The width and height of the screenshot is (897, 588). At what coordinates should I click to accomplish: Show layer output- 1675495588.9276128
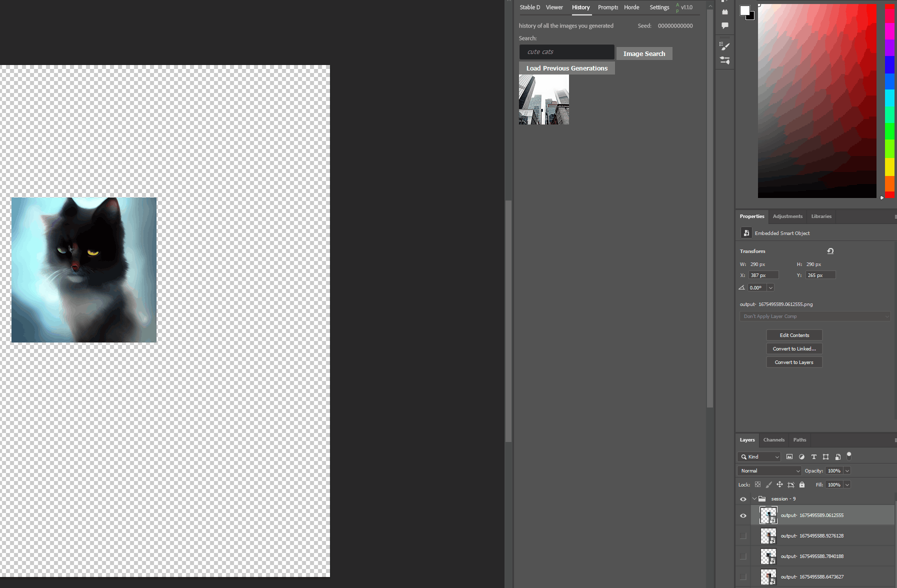click(743, 536)
